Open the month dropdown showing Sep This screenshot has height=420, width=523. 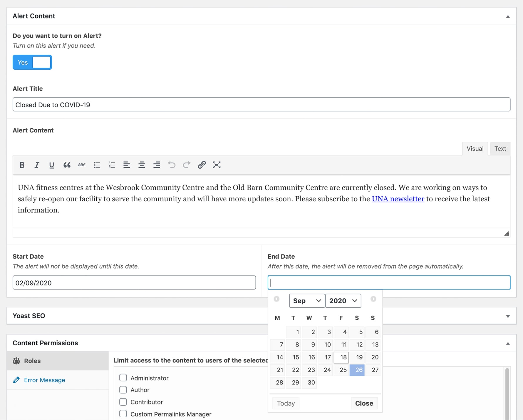tap(307, 301)
